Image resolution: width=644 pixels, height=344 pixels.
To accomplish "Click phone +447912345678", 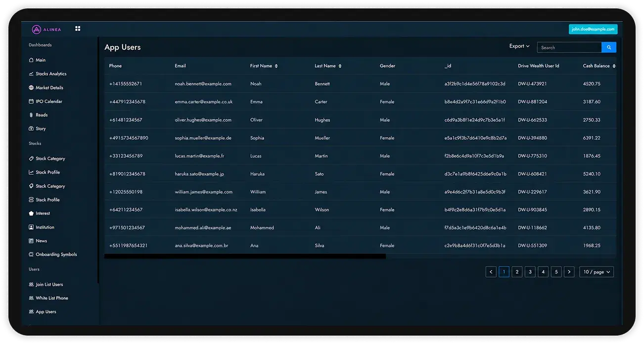I will click(127, 102).
